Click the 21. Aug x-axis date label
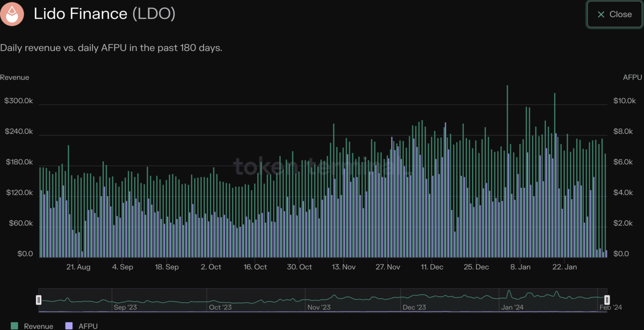 point(78,267)
